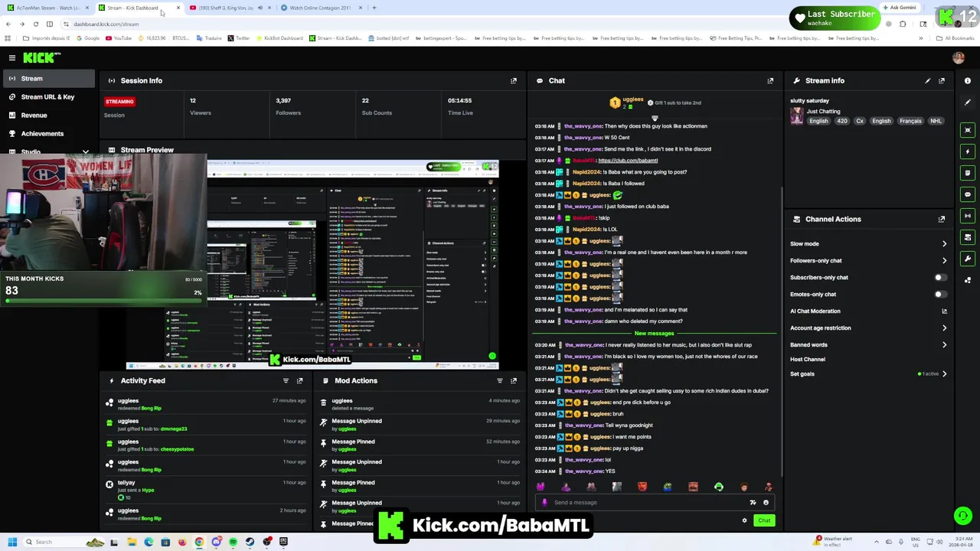
Task: Pop out the Mod Actions panel
Action: click(x=514, y=380)
